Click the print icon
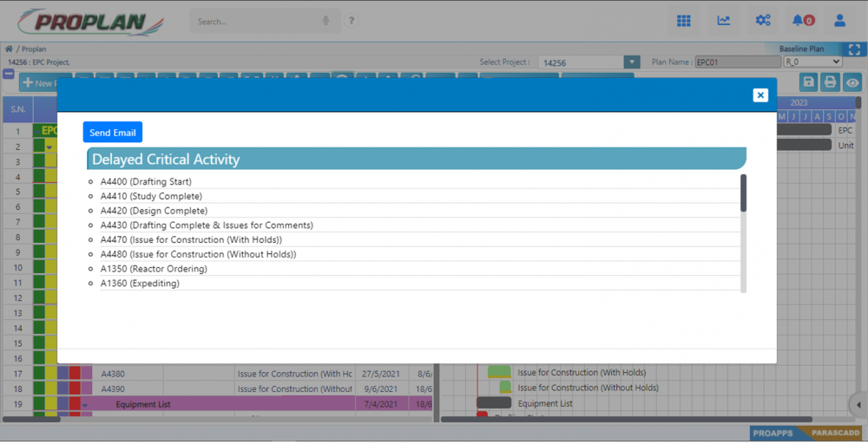The image size is (868, 444). (x=830, y=82)
